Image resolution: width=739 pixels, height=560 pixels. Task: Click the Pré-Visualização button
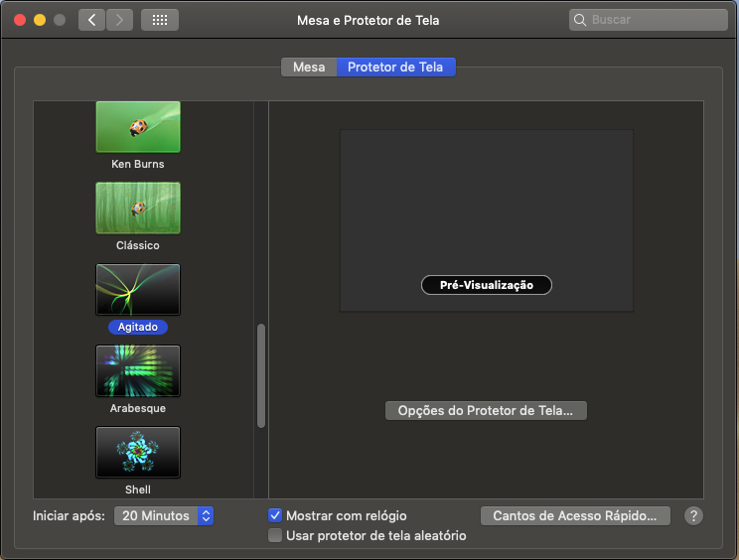(x=487, y=285)
